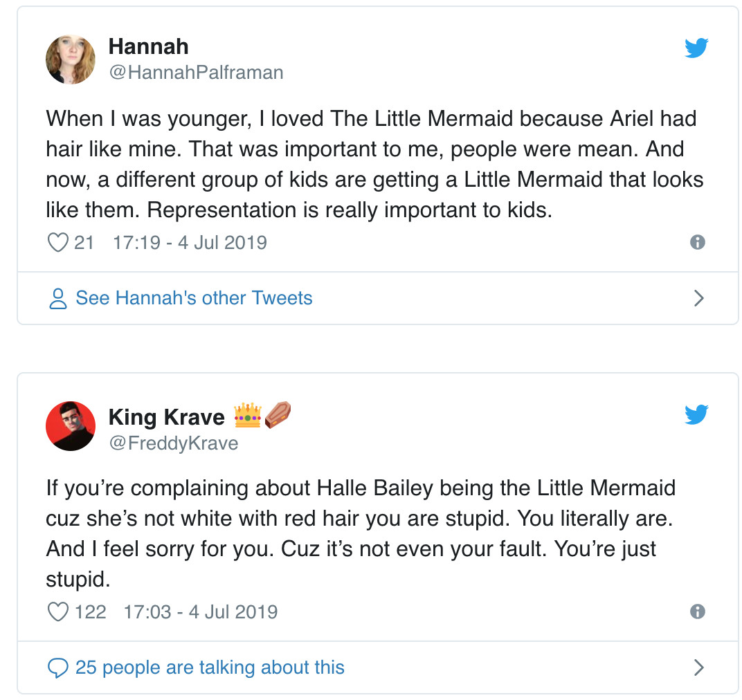Viewport: 742px width, 700px height.
Task: Click the person icon beside See Hannah's other Tweets
Action: pos(58,299)
